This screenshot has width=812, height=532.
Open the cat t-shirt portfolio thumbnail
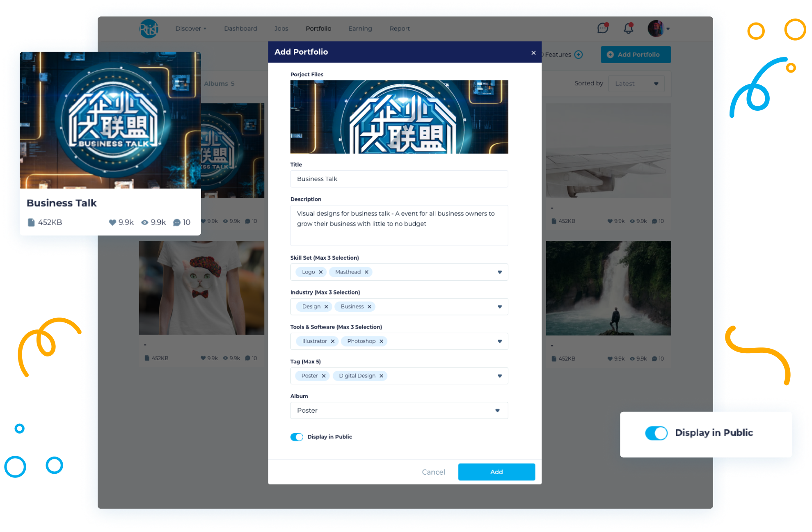[x=201, y=288]
